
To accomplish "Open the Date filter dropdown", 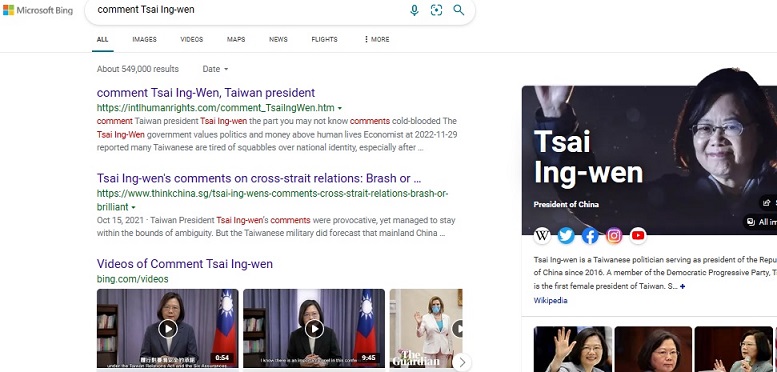I will (216, 69).
